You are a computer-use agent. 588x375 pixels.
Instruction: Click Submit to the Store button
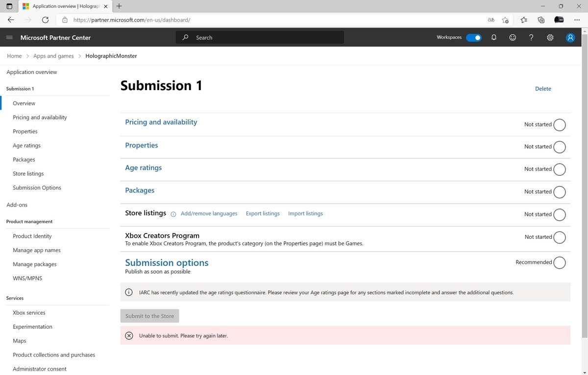pos(149,316)
